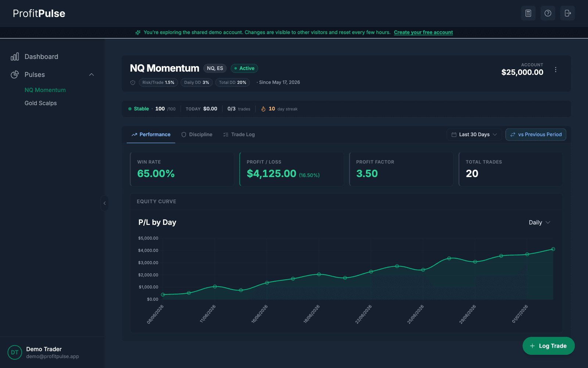Toggle vs Previous Period comparison
Viewport: 588px width, 368px height.
[x=536, y=134]
